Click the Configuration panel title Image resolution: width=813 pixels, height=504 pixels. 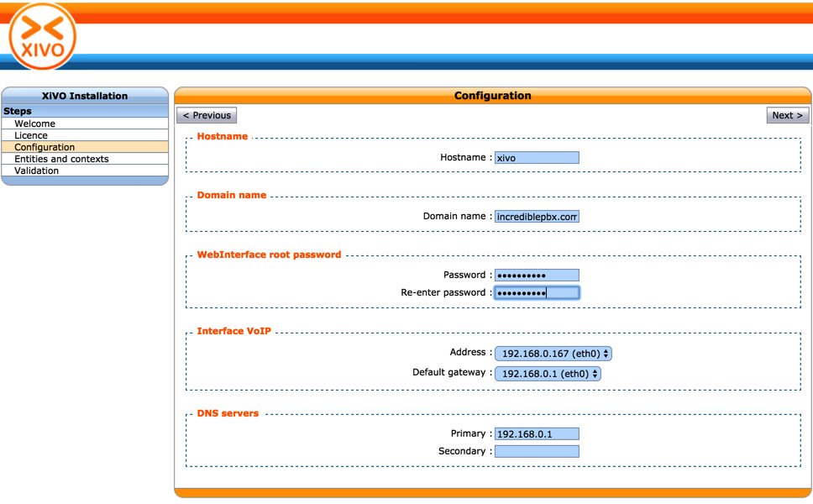[492, 96]
